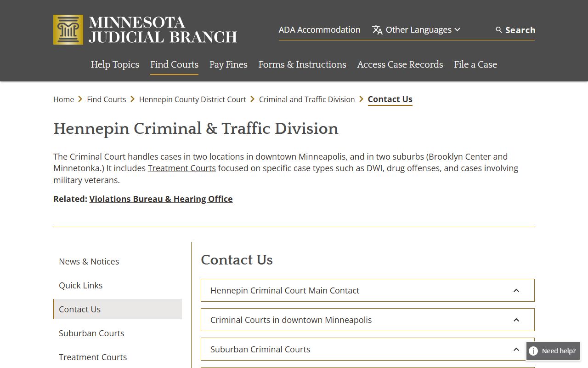Collapse Hennepin Criminal Court Main Contact chevron

point(516,291)
